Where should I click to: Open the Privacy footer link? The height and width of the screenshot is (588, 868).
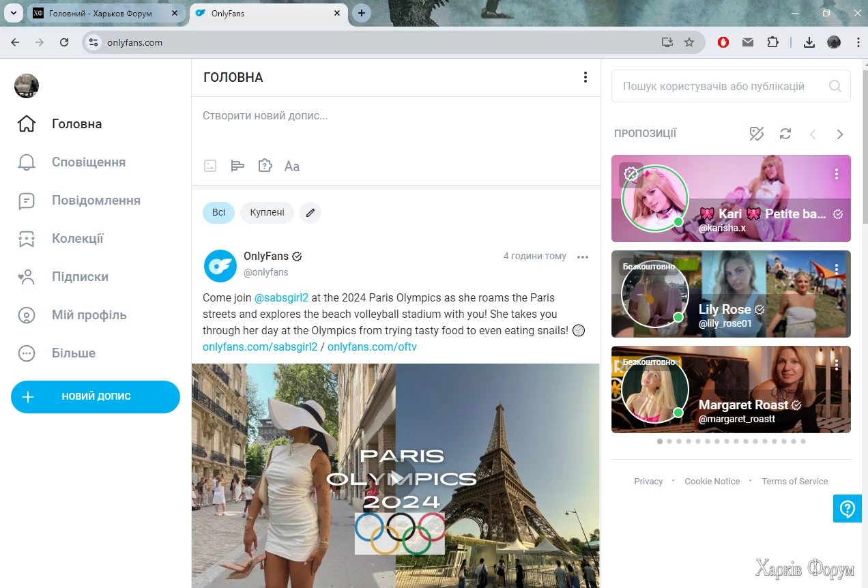click(x=648, y=482)
